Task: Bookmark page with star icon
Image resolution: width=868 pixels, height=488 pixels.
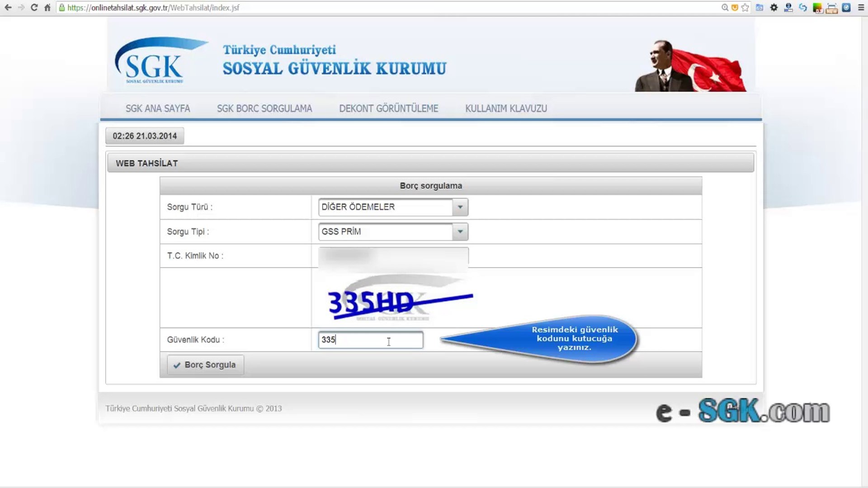Action: pos(745,8)
